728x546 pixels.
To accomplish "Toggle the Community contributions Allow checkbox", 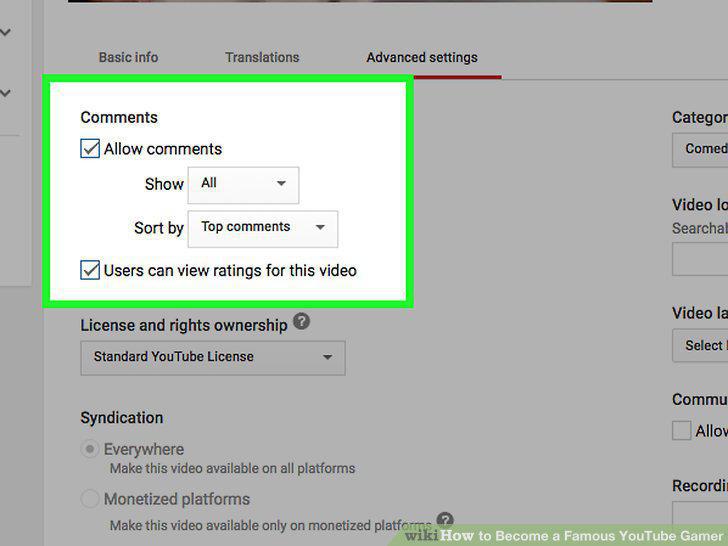I will click(682, 430).
